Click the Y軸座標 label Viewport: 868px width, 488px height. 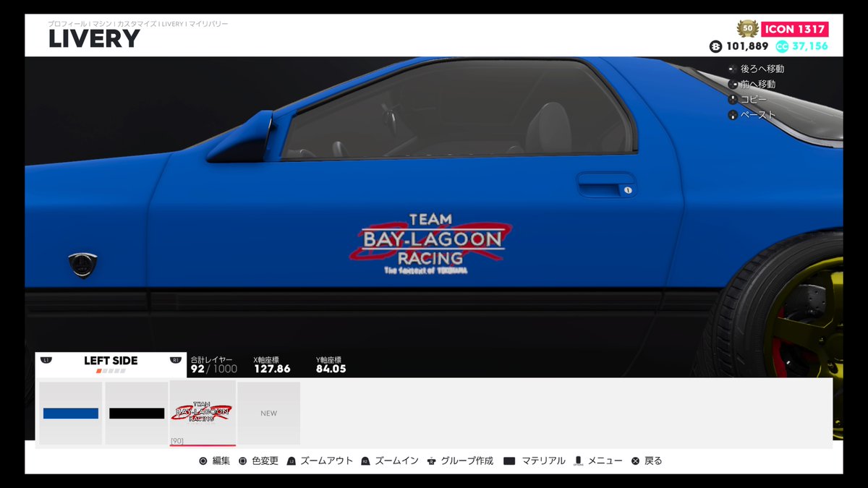click(328, 359)
